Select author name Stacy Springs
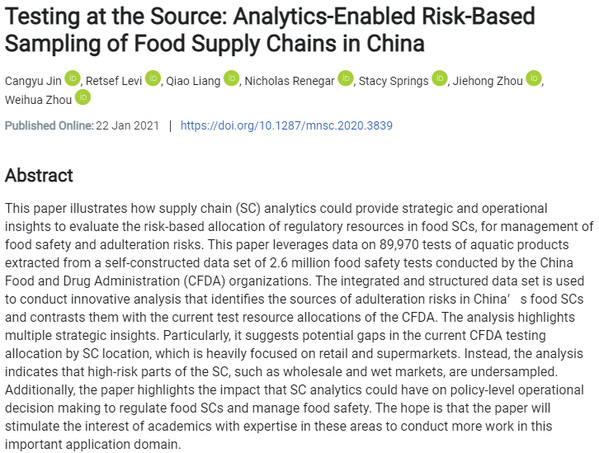Image resolution: width=599 pixels, height=453 pixels. (x=393, y=81)
